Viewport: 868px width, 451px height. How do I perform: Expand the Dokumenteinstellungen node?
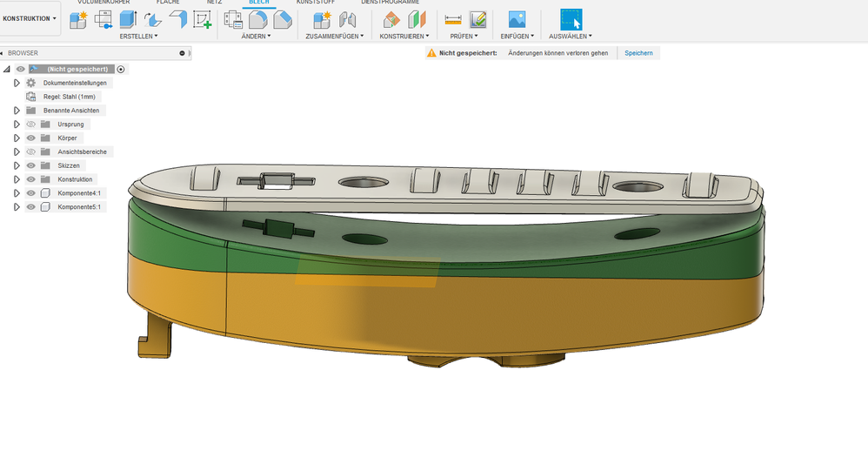coord(17,83)
